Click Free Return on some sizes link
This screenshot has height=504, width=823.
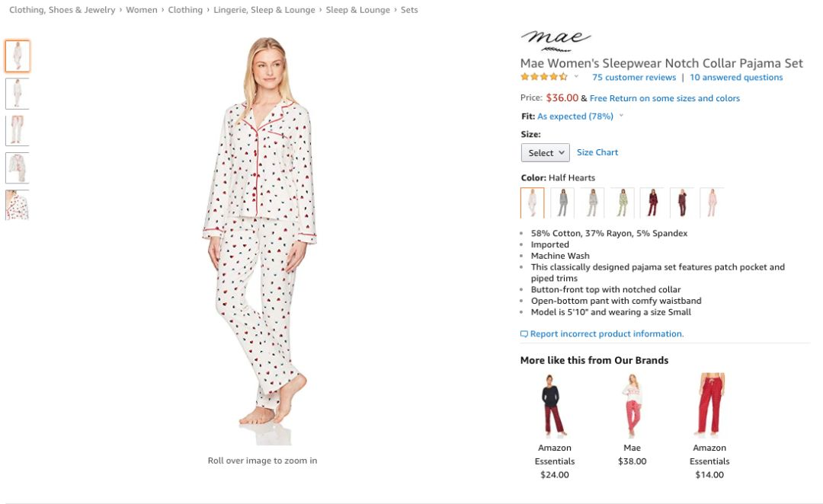pyautogui.click(x=664, y=98)
